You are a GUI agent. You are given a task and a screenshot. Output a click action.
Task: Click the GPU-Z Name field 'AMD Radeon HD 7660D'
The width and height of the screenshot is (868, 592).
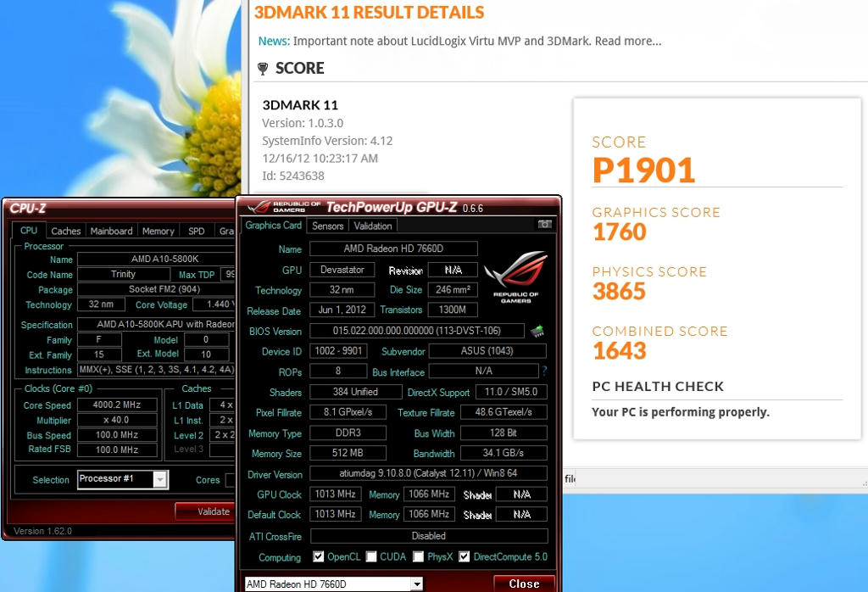[393, 249]
